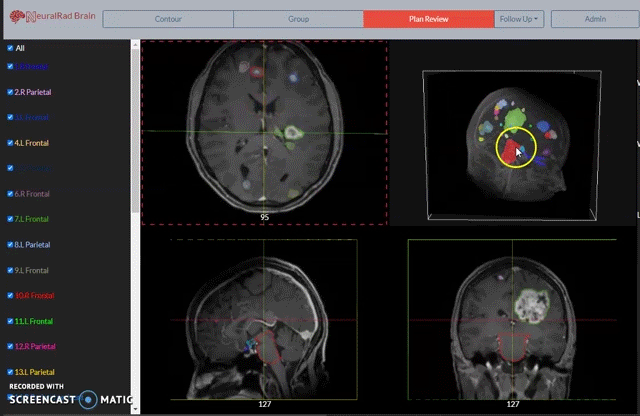The width and height of the screenshot is (640, 416).
Task: Click the NeuralRad Brain logo icon
Action: 17,17
